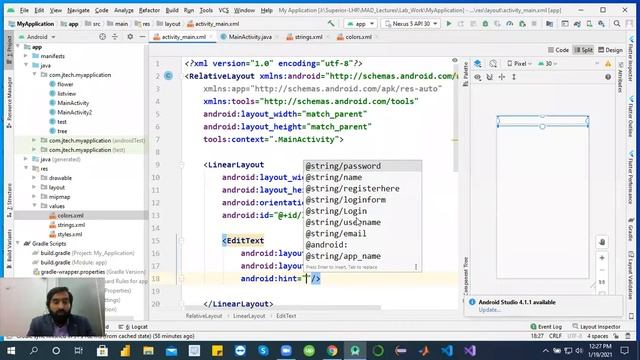
Task: Open the Nexus 5 API 30 device dropdown
Action: 411,24
